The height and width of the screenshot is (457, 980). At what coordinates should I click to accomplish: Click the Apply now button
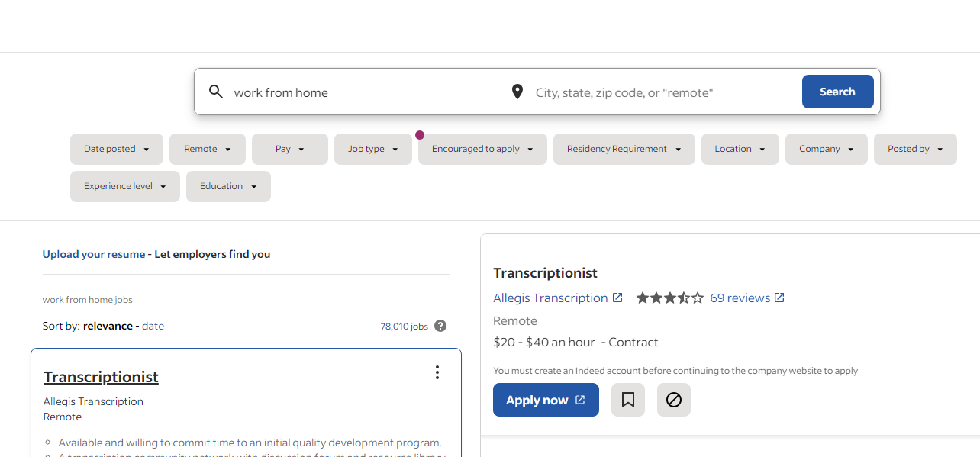click(546, 400)
